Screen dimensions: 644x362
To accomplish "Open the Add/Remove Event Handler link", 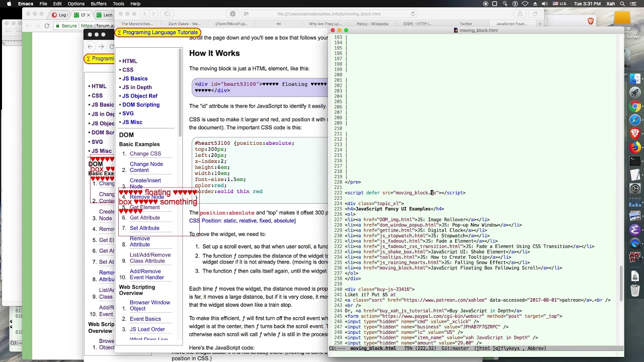I will (147, 275).
